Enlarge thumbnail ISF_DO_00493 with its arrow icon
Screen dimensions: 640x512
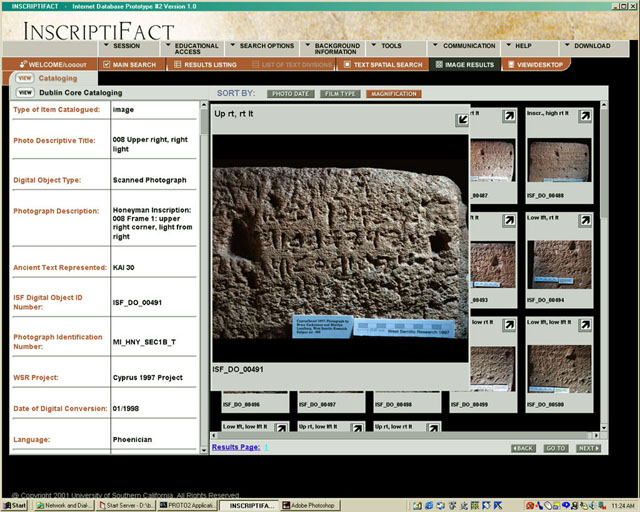509,220
